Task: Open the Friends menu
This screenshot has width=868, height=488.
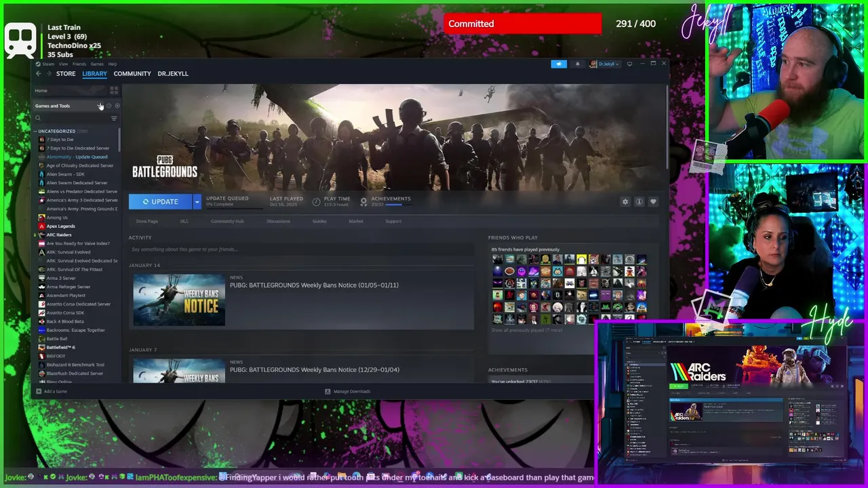Action: click(x=79, y=64)
